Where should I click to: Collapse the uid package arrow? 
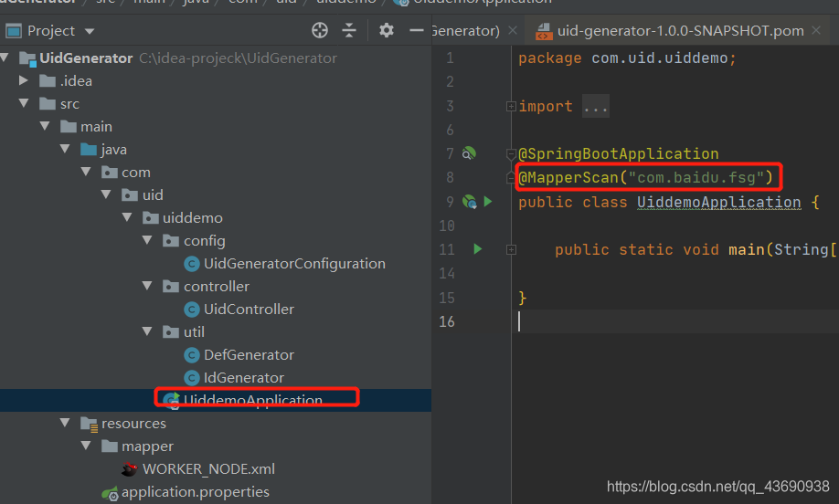tap(107, 194)
